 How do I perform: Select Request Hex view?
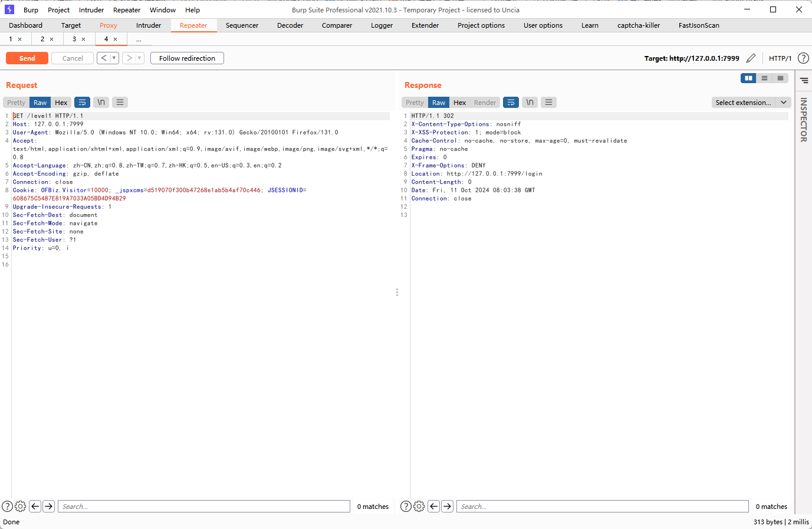[61, 103]
